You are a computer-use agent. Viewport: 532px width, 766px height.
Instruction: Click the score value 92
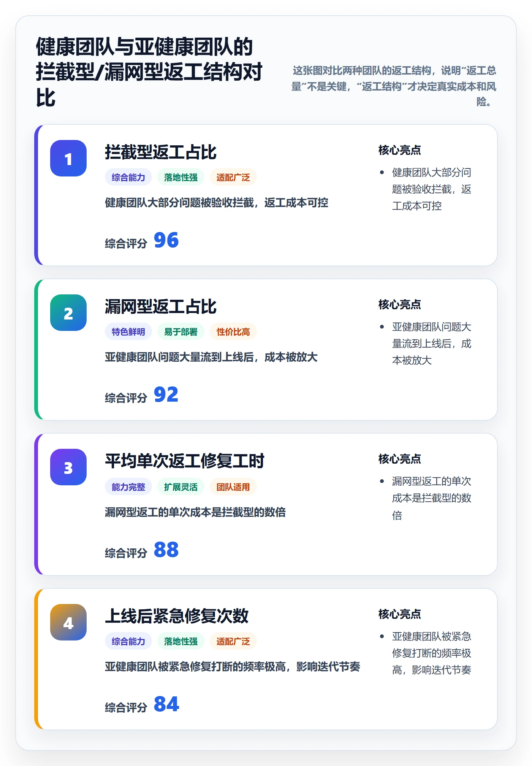pyautogui.click(x=166, y=395)
